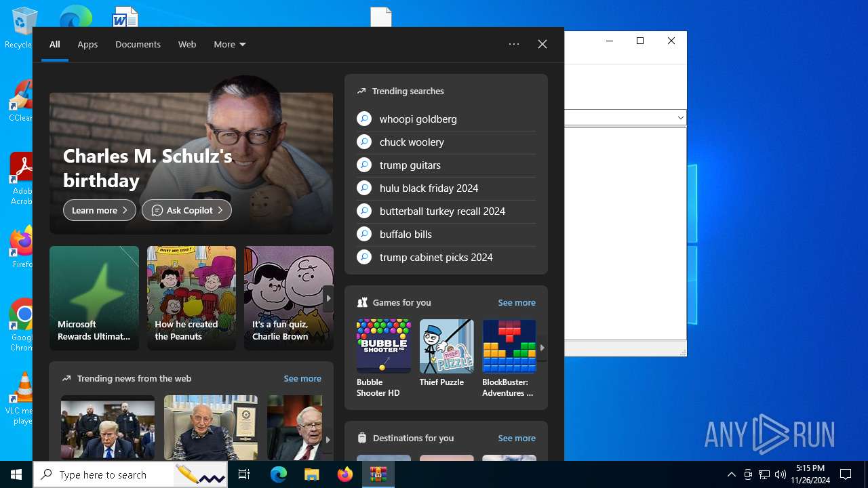Image resolution: width=868 pixels, height=488 pixels.
Task: Click See more in Trending news
Action: tap(302, 378)
